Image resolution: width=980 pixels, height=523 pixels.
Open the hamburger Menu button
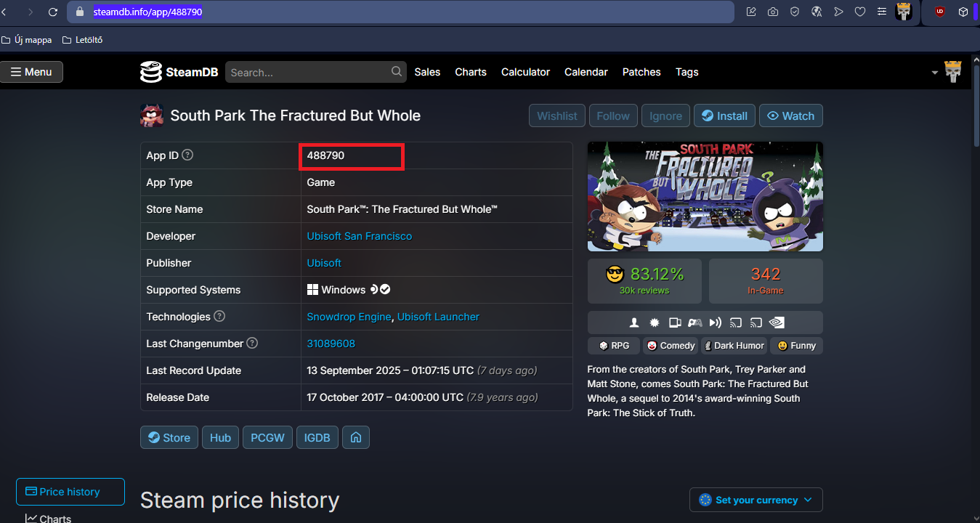pyautogui.click(x=31, y=72)
